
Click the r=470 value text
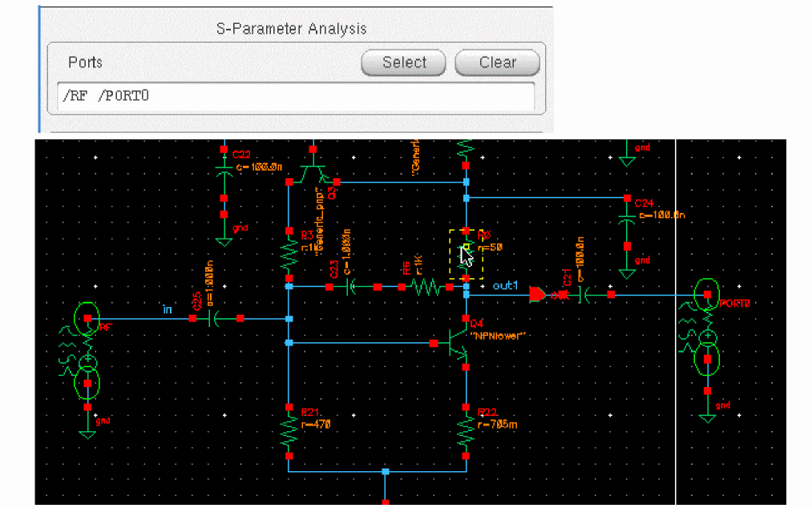click(316, 425)
